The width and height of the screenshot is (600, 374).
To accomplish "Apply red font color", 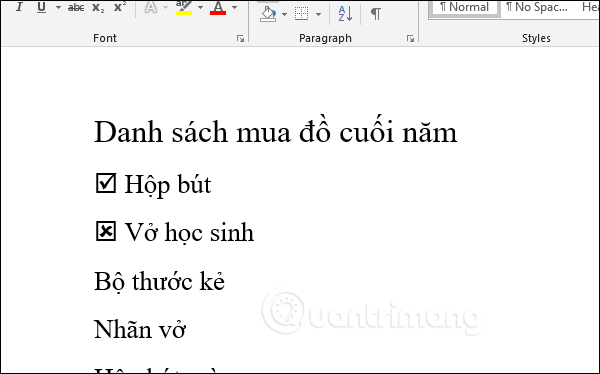I will tap(218, 8).
